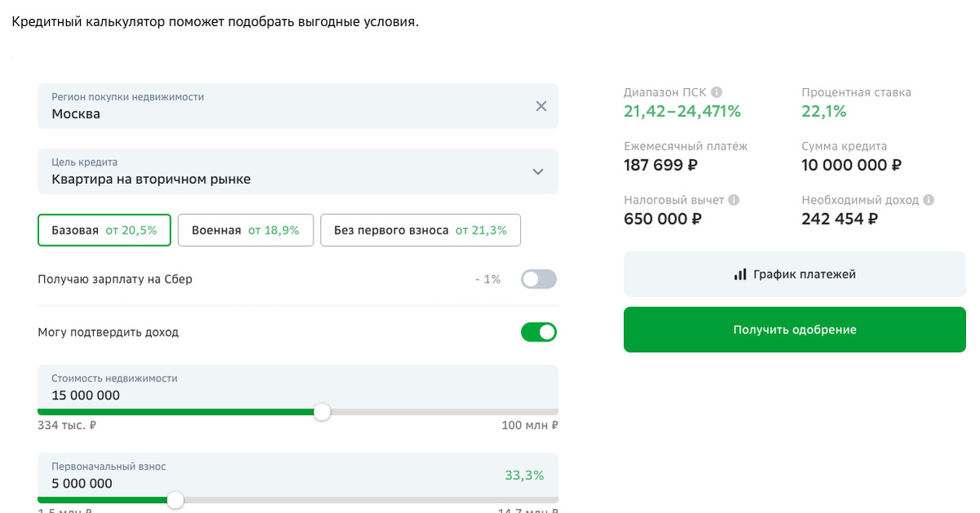This screenshot has width=980, height=513.
Task: Expand the Цель кредита dropdown arrow
Action: point(537,172)
